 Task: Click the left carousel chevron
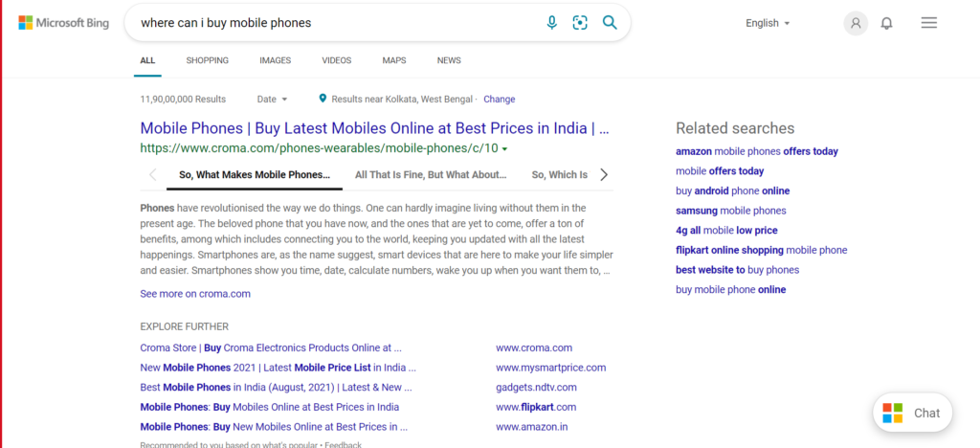click(153, 175)
